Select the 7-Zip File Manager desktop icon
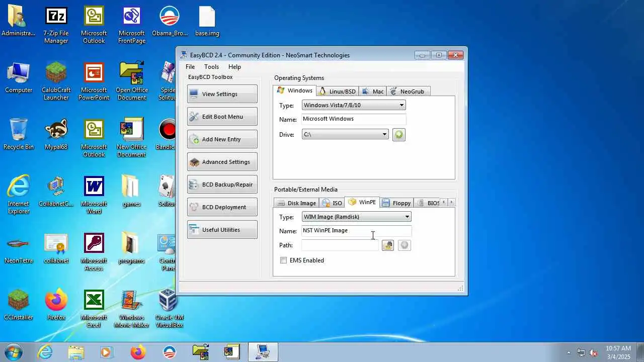Image resolution: width=644 pixels, height=362 pixels. [56, 25]
